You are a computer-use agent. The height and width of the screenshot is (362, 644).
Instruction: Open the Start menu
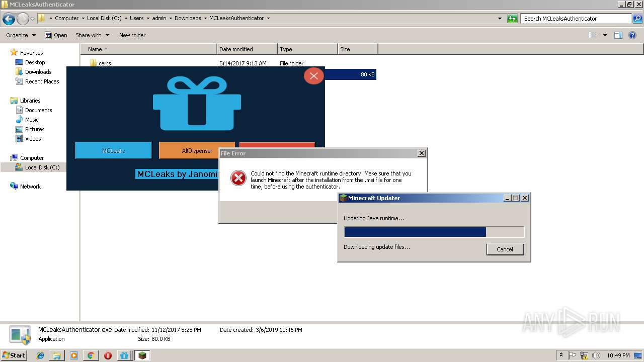pos(14,355)
